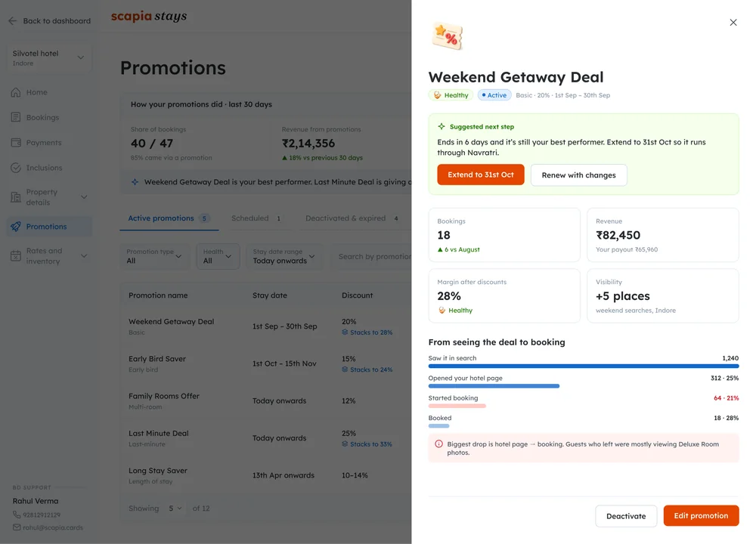Click the phone icon under Rahul Verma
This screenshot has height=544, width=756.
tap(17, 515)
